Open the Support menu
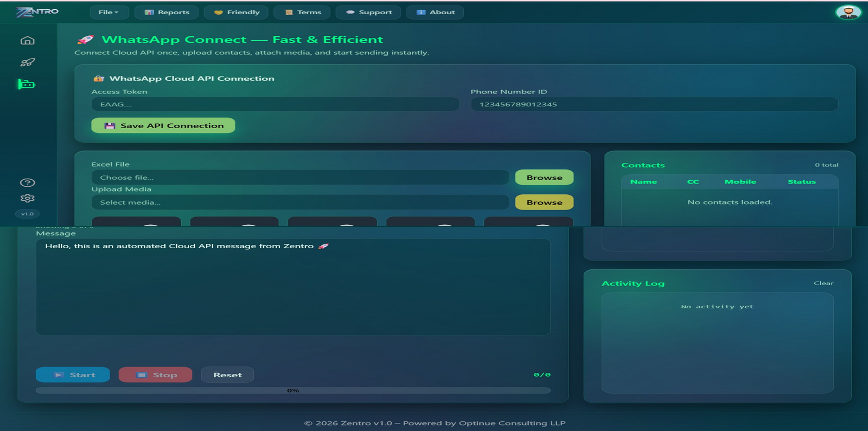 pos(368,12)
